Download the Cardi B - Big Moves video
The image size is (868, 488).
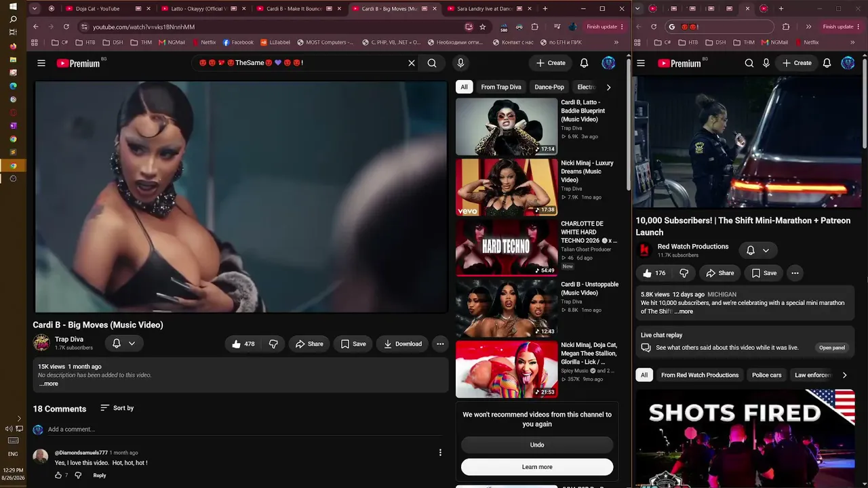(x=402, y=344)
